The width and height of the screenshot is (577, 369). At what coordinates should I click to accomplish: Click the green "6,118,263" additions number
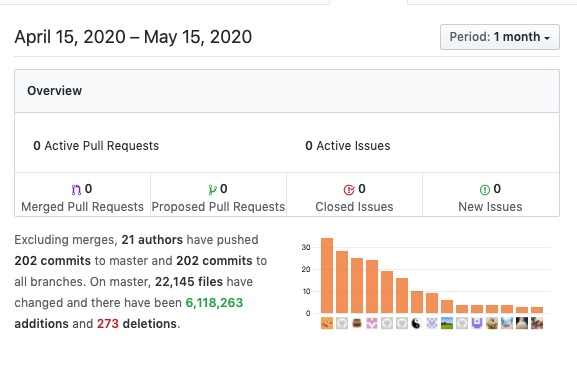(214, 303)
